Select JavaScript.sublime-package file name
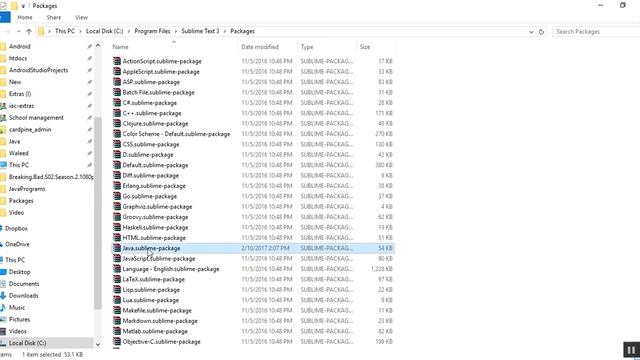 click(x=159, y=258)
